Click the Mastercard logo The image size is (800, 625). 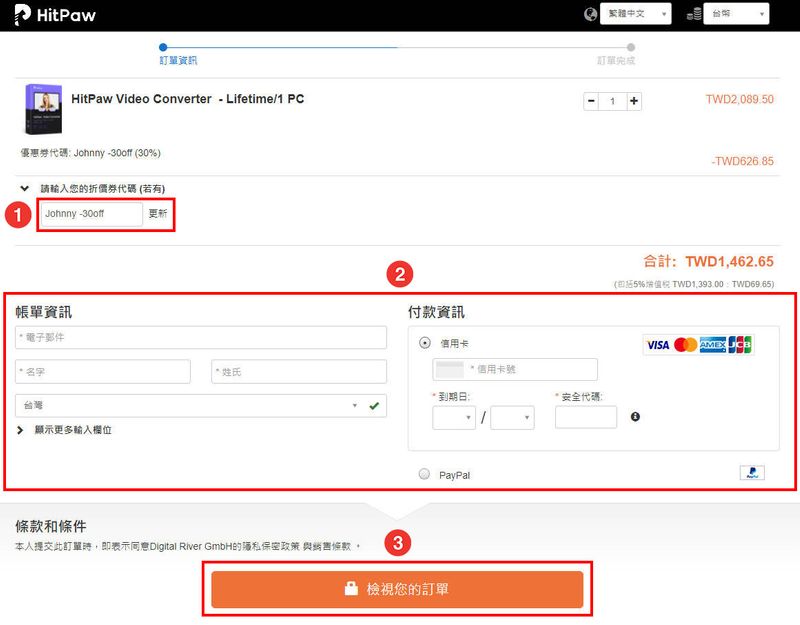click(685, 345)
